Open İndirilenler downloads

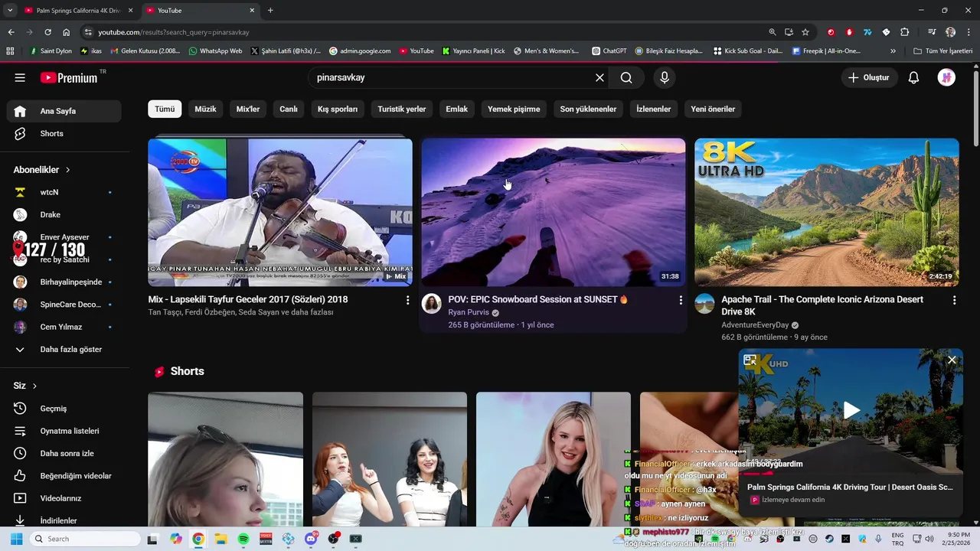pyautogui.click(x=64, y=520)
